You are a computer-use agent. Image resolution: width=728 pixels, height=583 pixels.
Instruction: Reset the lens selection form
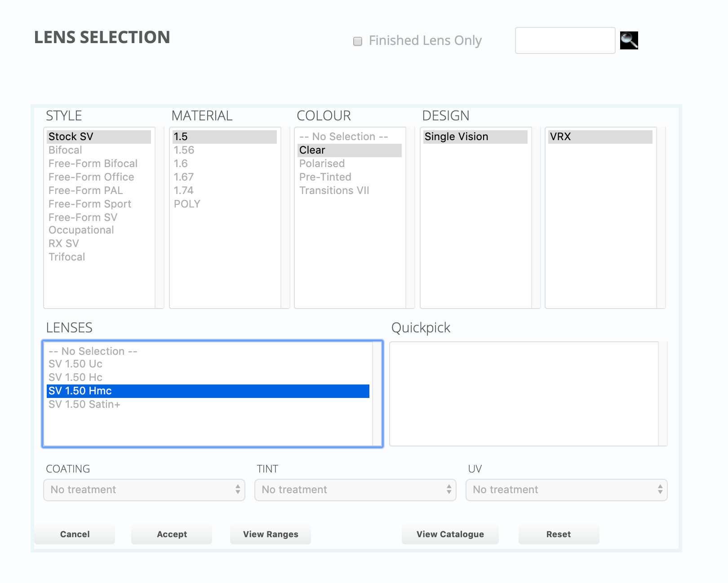tap(559, 534)
